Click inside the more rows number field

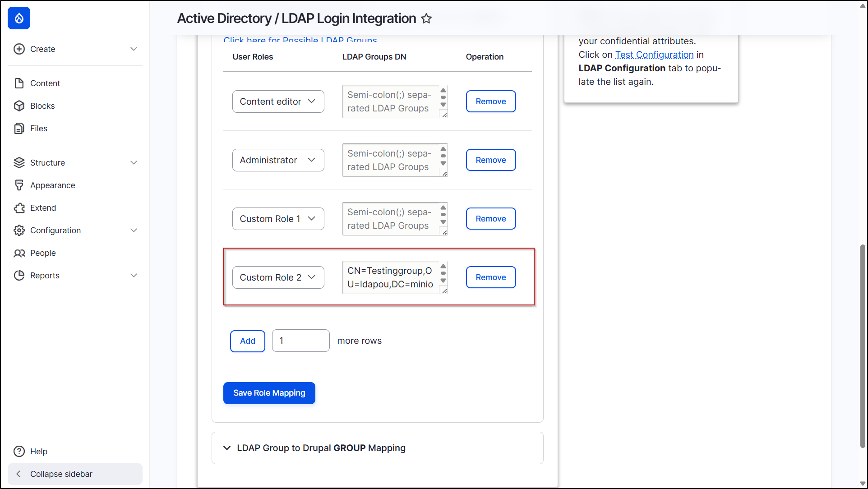click(300, 341)
